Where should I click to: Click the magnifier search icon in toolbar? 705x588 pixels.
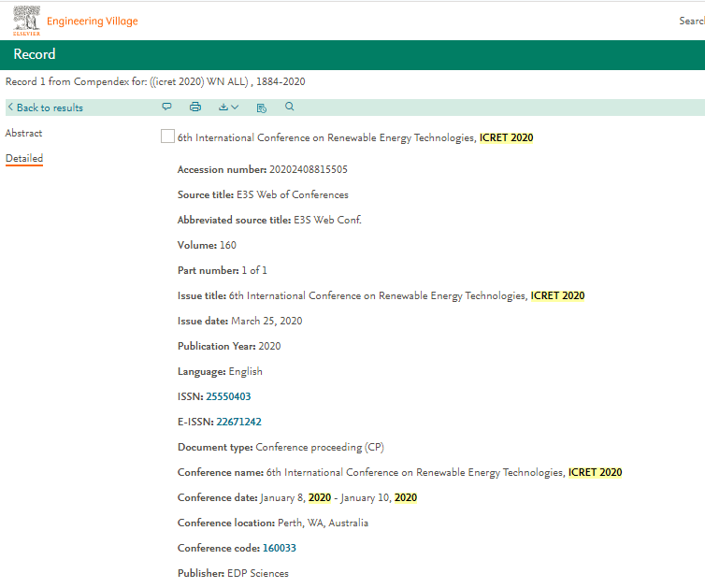tap(290, 107)
